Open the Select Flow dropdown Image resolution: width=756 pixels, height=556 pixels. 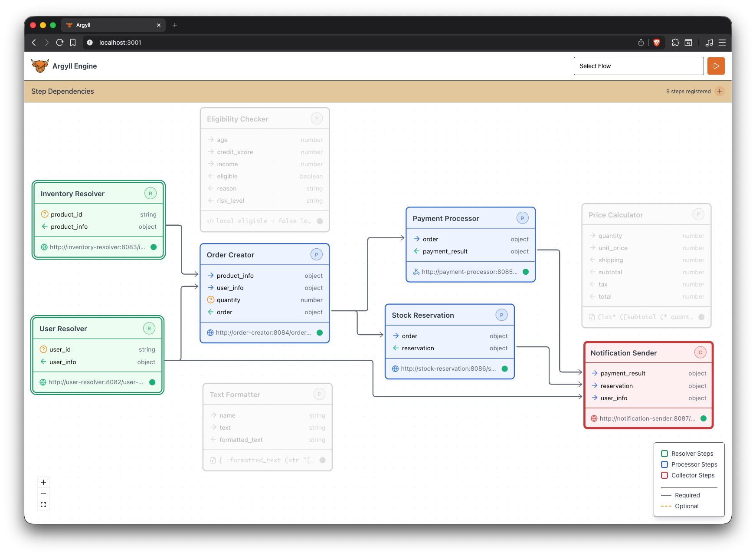[x=638, y=66]
